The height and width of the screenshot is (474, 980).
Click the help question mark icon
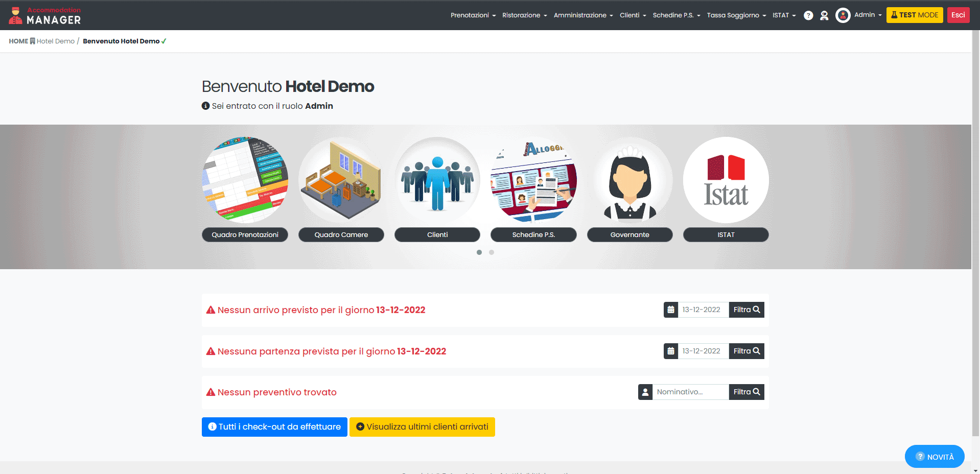(808, 15)
